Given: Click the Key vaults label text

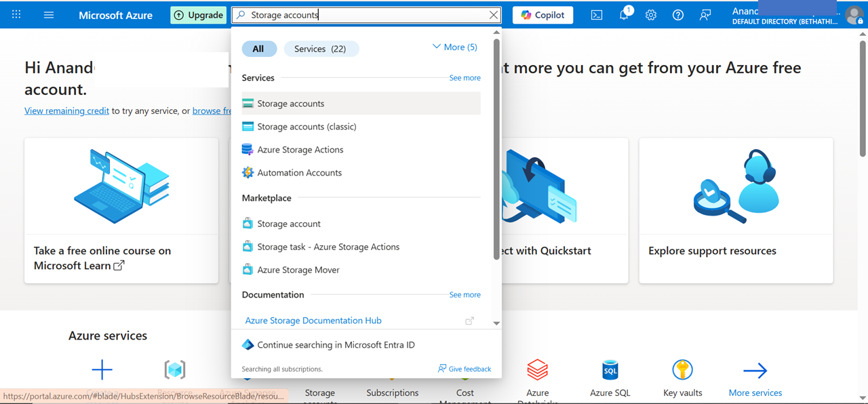Looking at the screenshot, I should pos(683,392).
